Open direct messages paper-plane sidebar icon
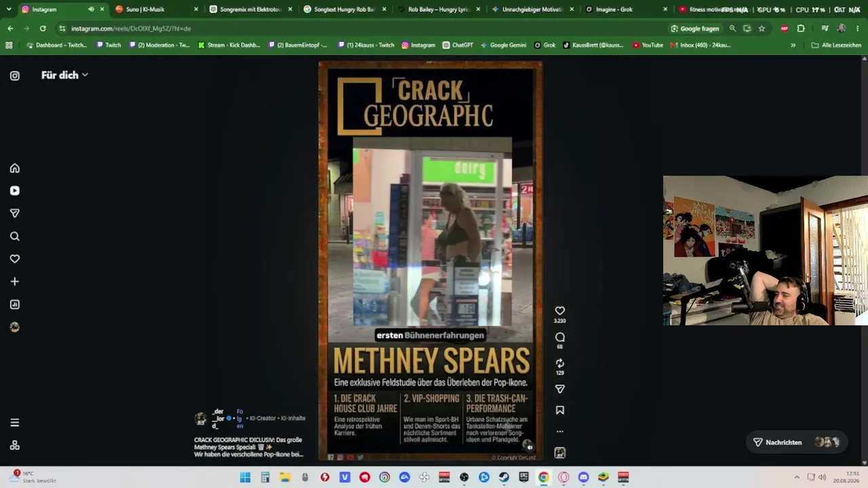Screen dimensions: 868x488 [15, 213]
